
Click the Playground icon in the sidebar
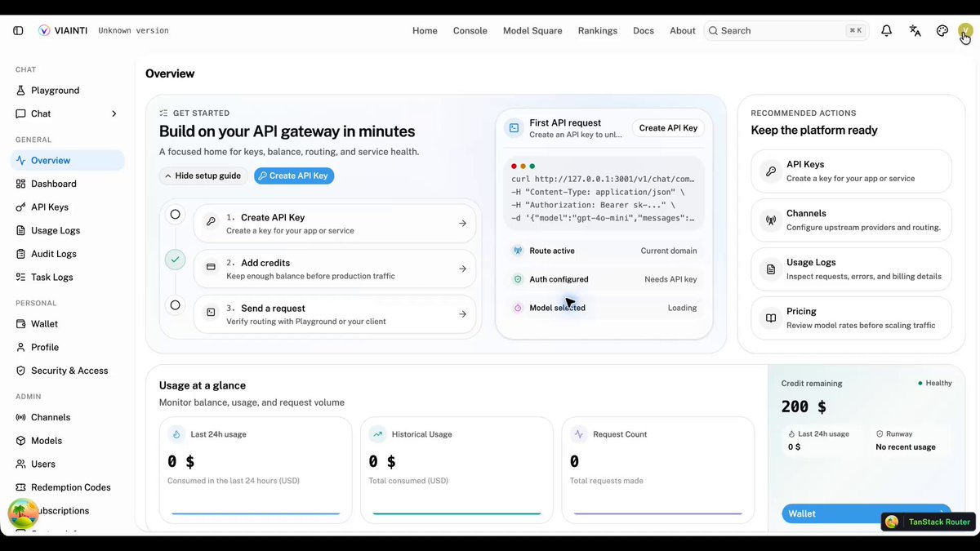tap(21, 91)
